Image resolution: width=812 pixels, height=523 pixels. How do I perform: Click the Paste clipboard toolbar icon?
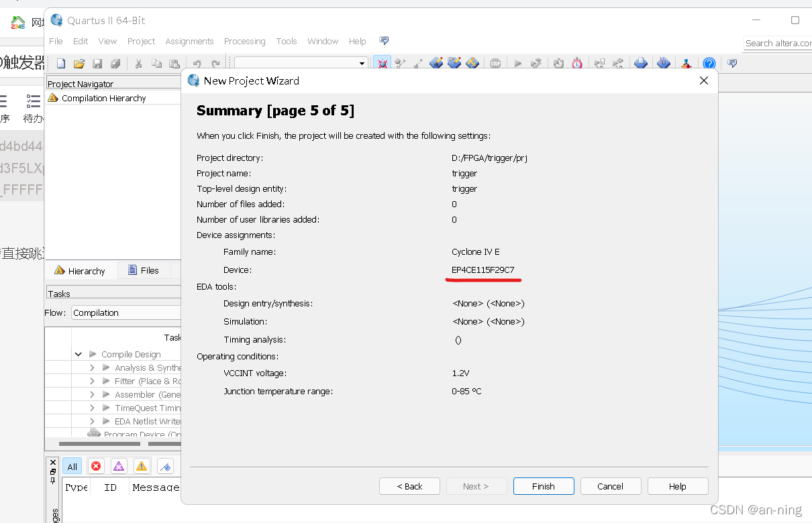174,64
